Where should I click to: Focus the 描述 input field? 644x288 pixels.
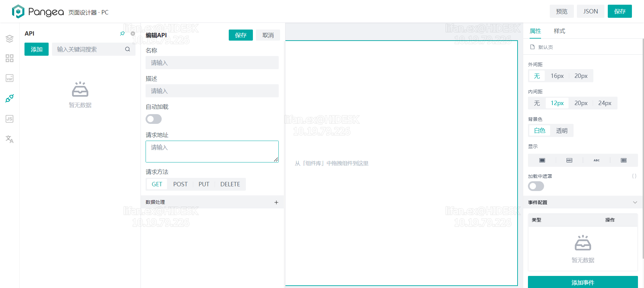click(212, 91)
